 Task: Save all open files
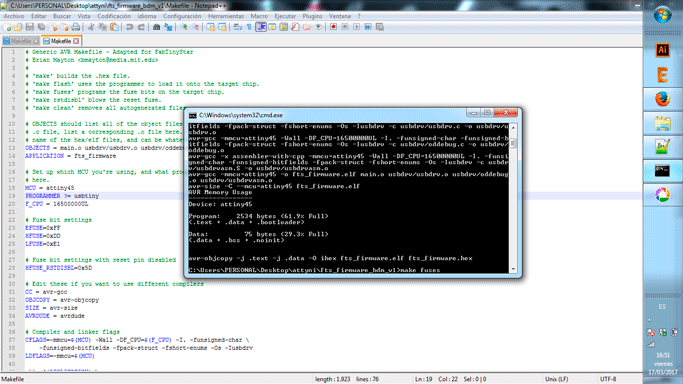[x=41, y=27]
